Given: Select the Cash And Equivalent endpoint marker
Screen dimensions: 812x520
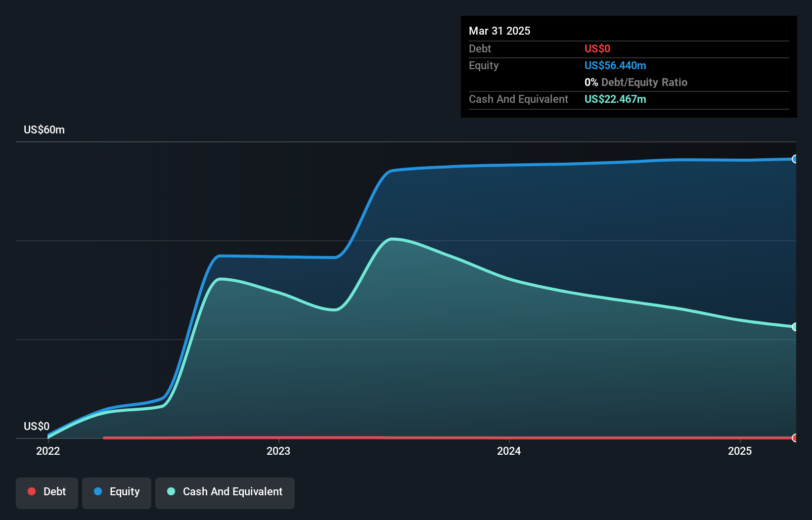Looking at the screenshot, I should pos(795,327).
